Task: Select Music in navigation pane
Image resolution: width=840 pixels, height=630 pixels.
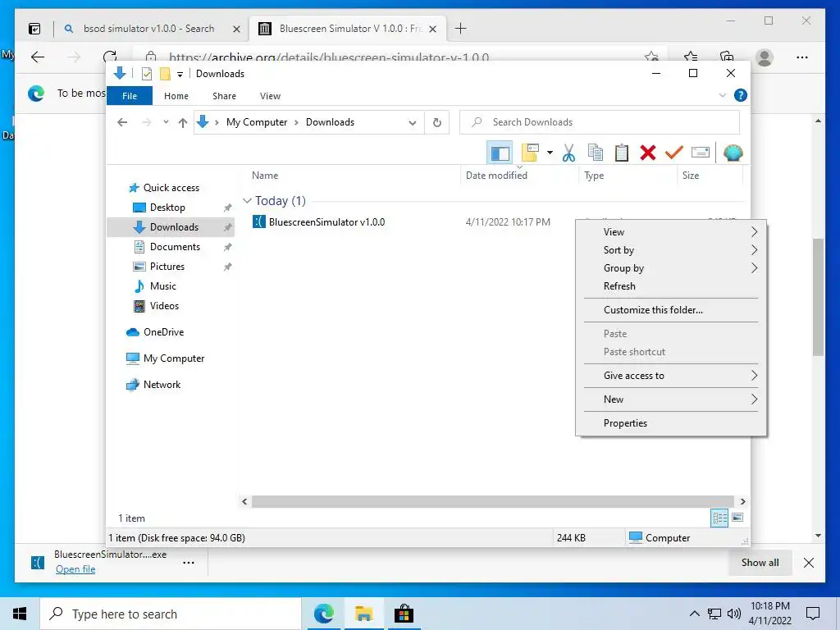Action: (x=162, y=286)
